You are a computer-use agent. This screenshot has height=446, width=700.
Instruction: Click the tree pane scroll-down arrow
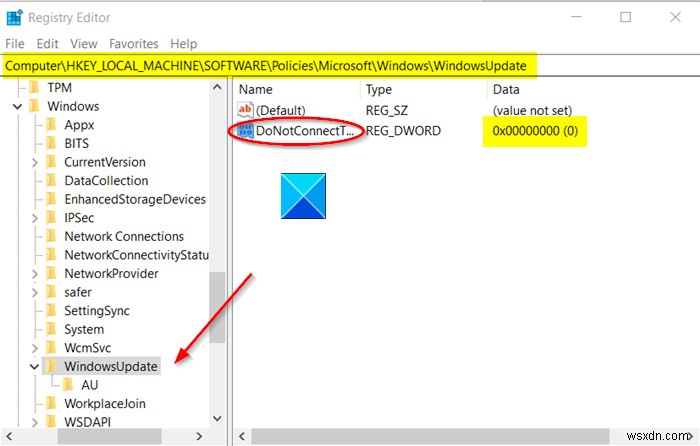217,418
